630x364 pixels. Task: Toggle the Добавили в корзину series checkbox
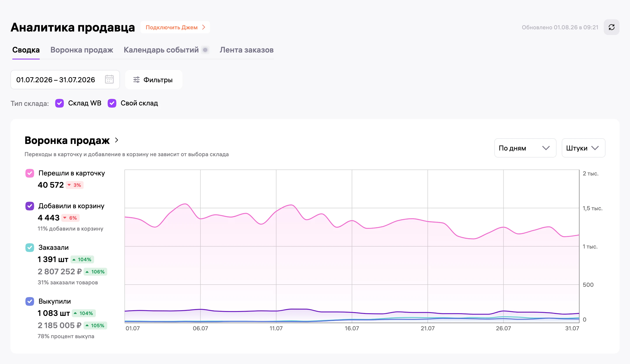tap(30, 206)
